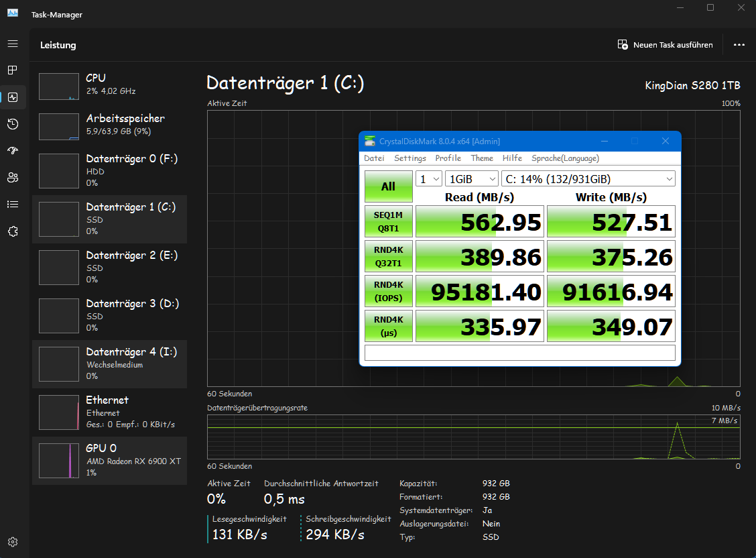Select the CPU performance graph entry
756x558 pixels.
tap(109, 85)
